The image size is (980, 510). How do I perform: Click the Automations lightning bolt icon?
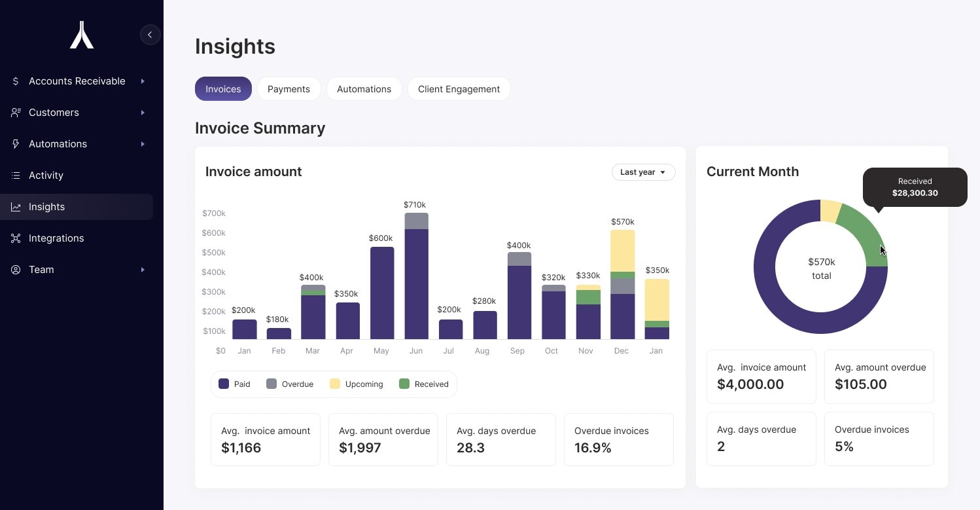(x=16, y=144)
